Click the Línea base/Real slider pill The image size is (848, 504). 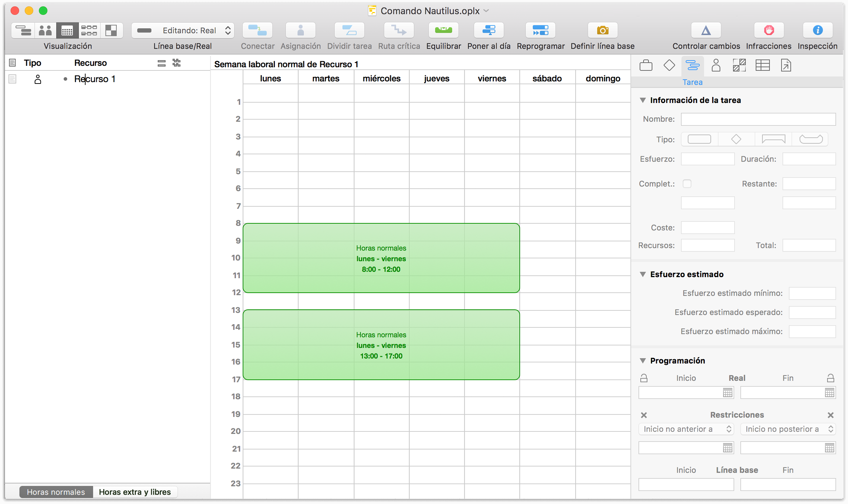tap(144, 30)
